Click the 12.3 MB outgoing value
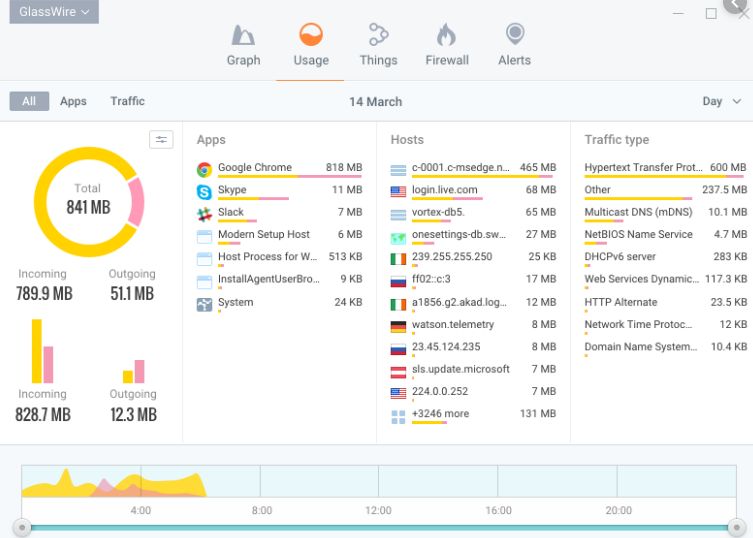753x538 pixels. (134, 415)
